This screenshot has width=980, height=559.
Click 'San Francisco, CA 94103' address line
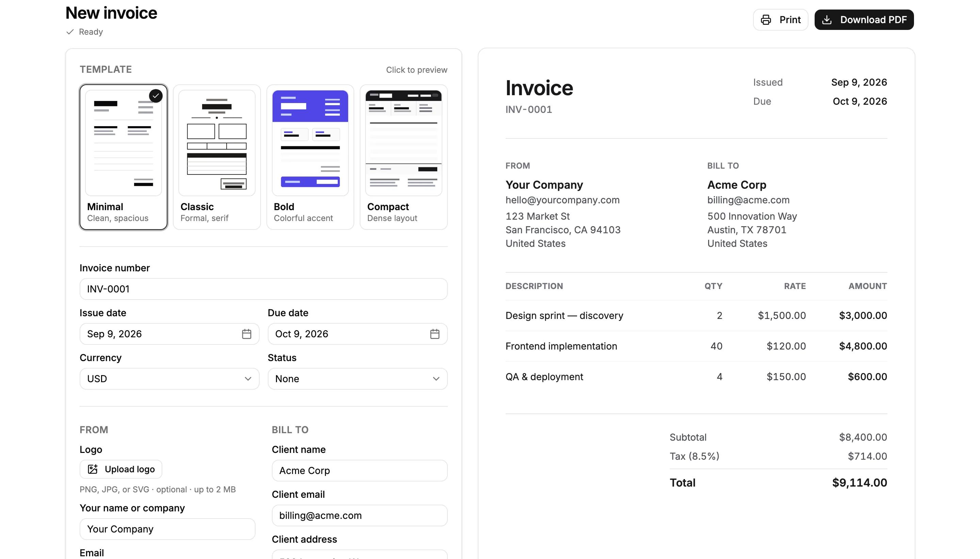pyautogui.click(x=563, y=230)
